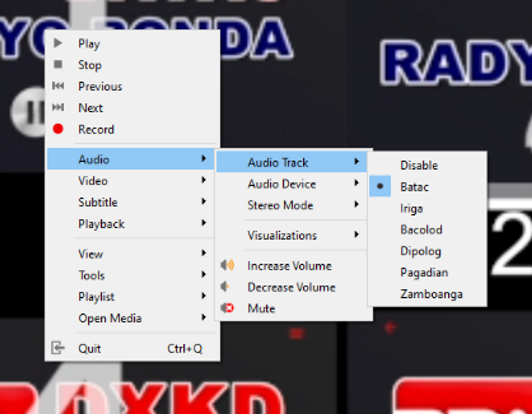Select the Batac audio track radio
Viewport: 532px width, 414px height.
pos(380,186)
